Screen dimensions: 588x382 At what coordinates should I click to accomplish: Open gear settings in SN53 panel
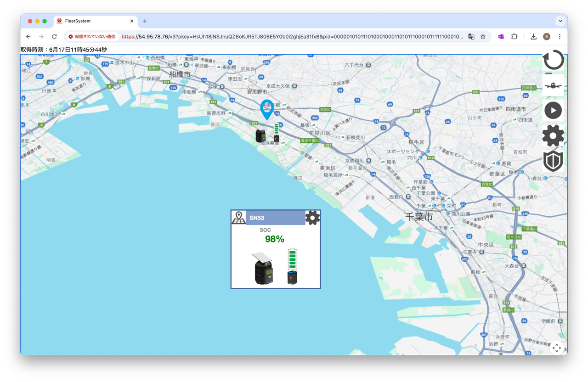(312, 218)
